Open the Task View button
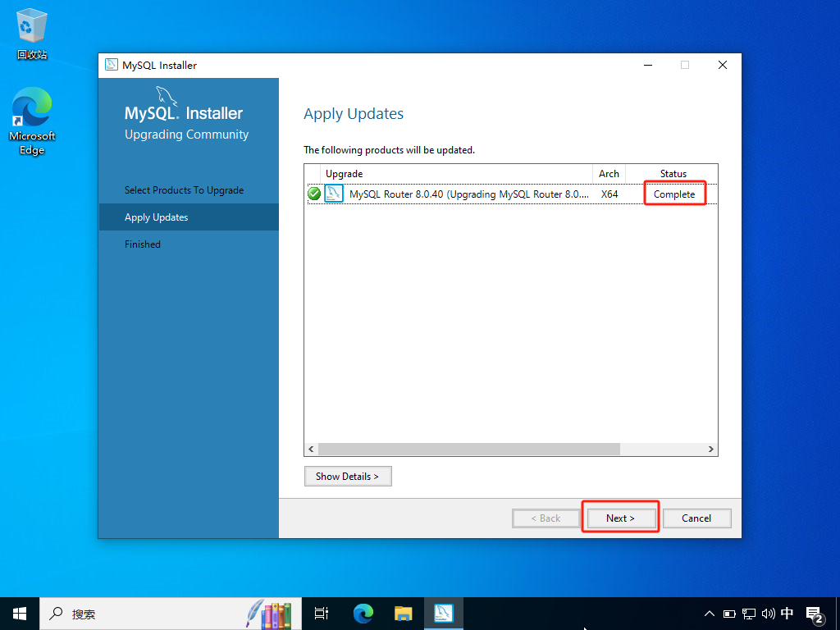840x630 pixels. 322,613
